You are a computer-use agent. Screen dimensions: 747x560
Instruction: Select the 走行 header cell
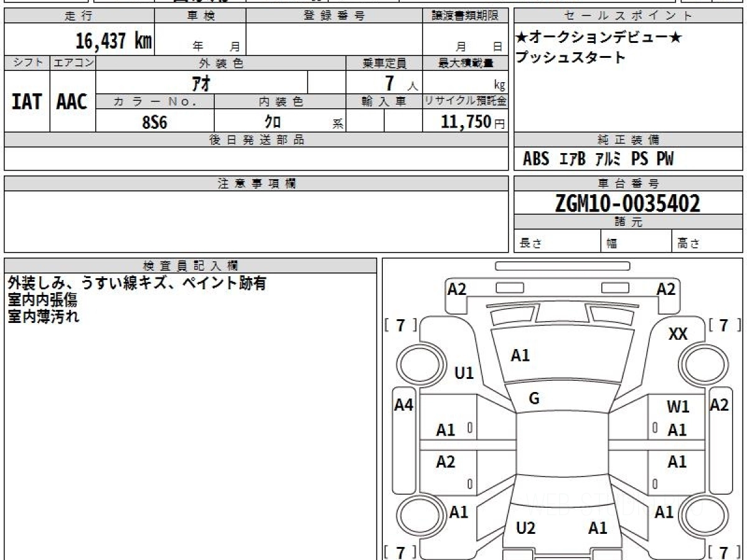[x=78, y=16]
